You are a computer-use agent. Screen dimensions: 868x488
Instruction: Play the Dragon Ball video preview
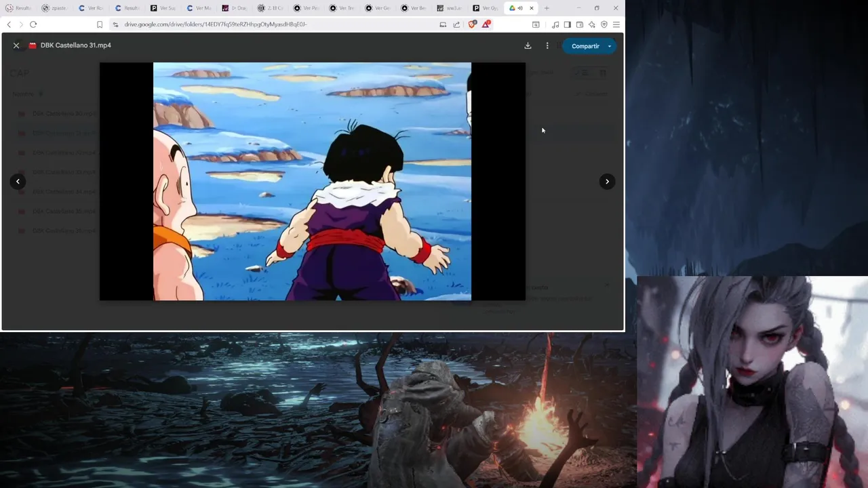[312, 181]
